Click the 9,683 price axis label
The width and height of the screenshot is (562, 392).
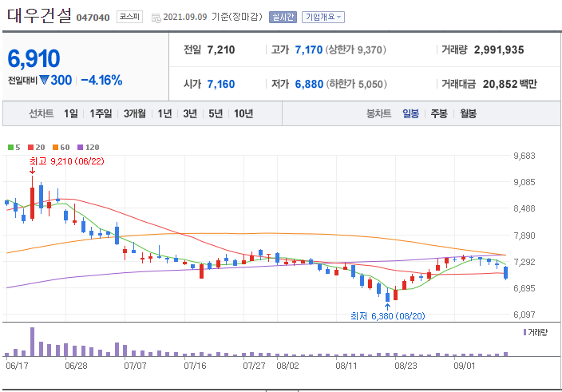tap(524, 156)
